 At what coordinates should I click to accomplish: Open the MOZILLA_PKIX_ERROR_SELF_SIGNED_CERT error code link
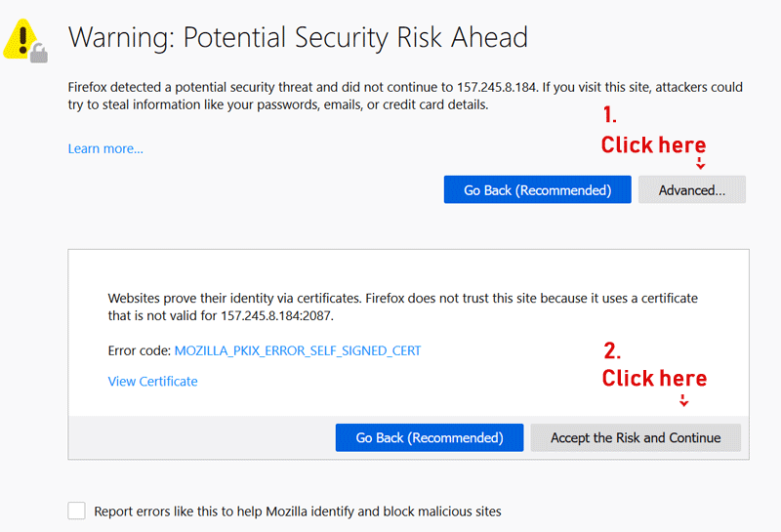(298, 350)
